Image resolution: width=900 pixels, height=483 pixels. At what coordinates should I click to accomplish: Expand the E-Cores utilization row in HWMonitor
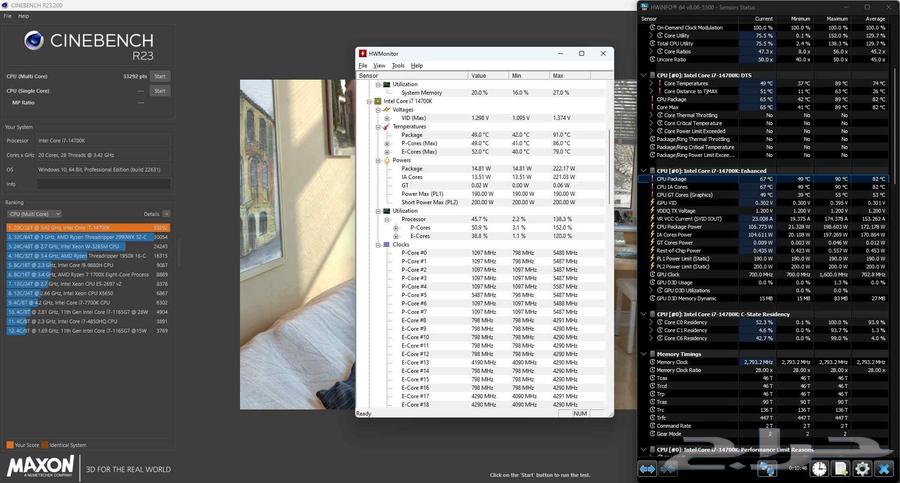[395, 236]
